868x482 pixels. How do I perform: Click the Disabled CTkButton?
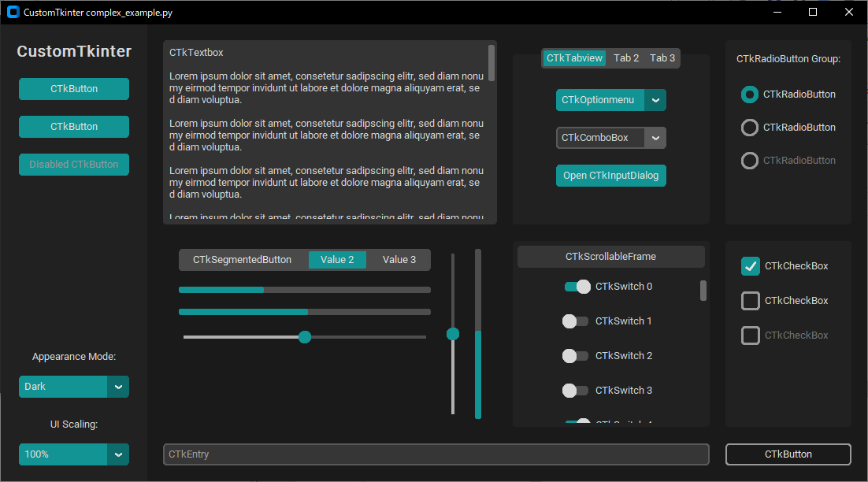73,165
